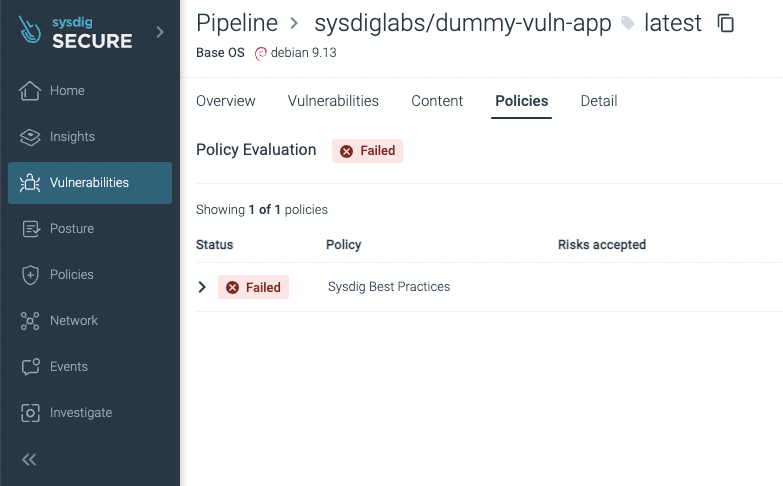Screen dimensions: 783x486
Task: Click the Pipeline breadcrumb link
Action: coord(237,23)
